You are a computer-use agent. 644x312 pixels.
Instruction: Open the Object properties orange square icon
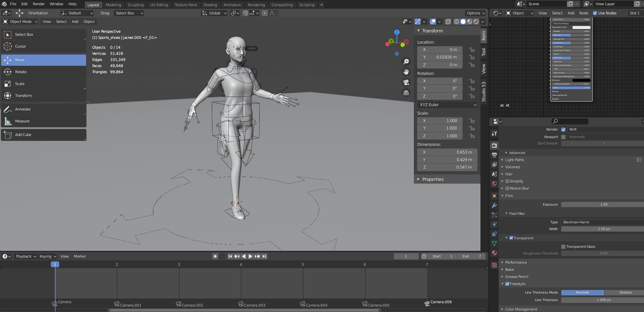[494, 196]
